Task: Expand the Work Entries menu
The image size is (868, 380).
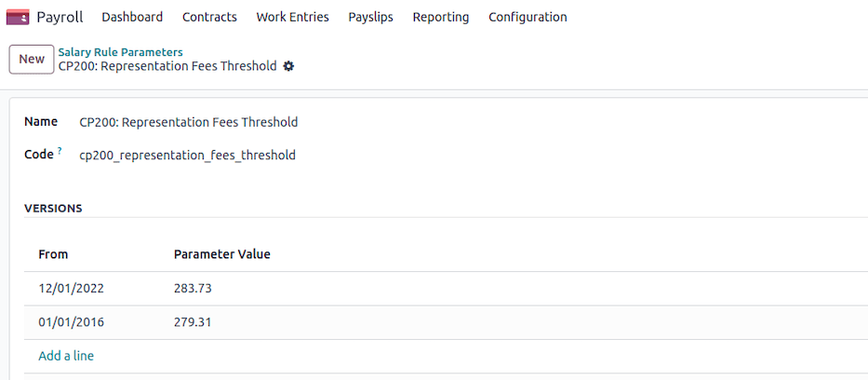Action: click(x=292, y=17)
